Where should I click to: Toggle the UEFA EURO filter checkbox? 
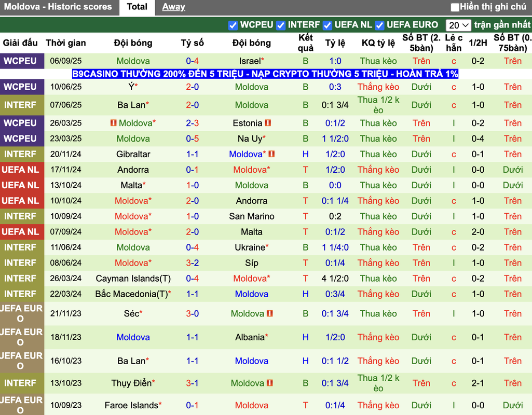379,25
